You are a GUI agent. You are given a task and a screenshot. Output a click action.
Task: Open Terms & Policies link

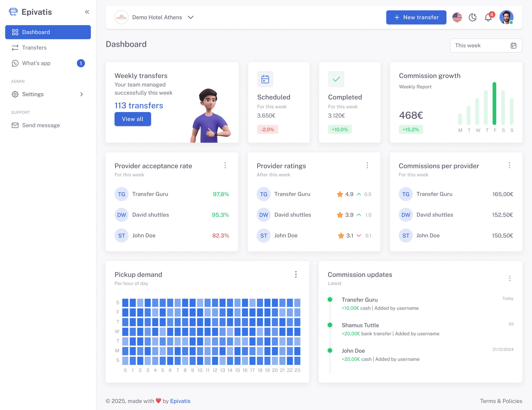(x=501, y=401)
